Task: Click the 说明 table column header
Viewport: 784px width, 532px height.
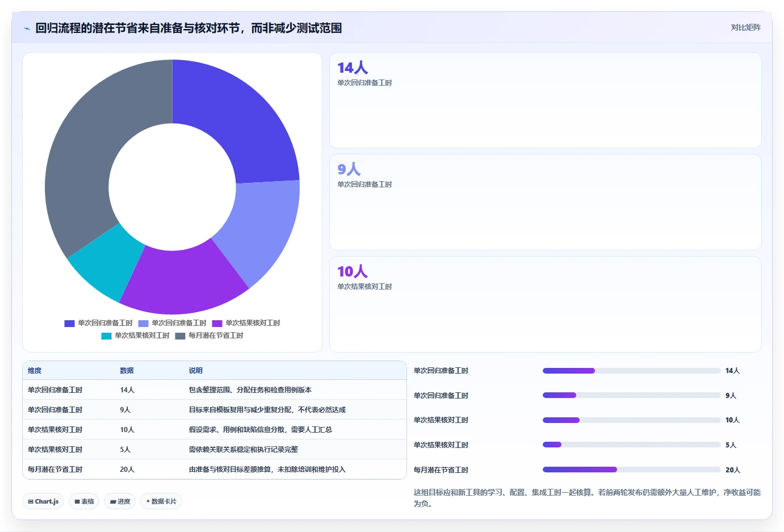Action: [195, 371]
